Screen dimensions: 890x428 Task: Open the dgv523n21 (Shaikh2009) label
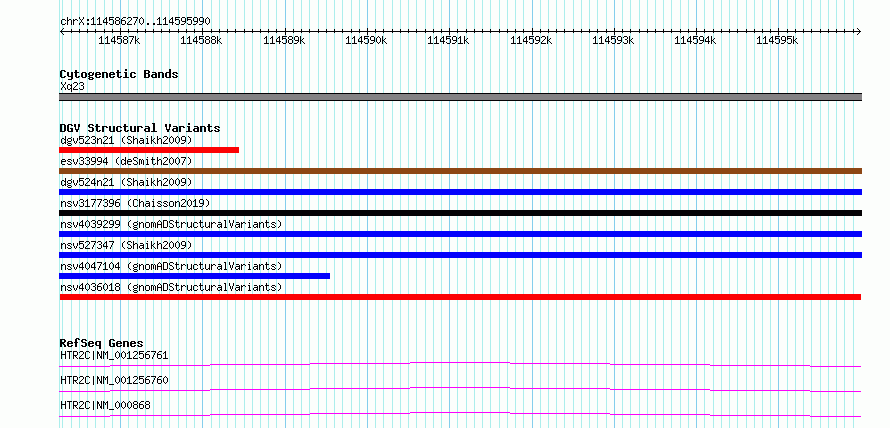[126, 140]
